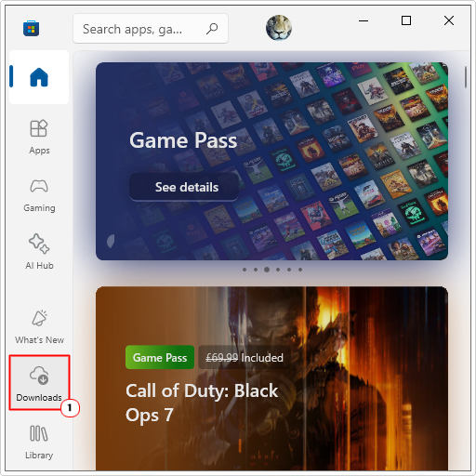Viewport: 476px width, 476px height.
Task: Jump to second carousel dot
Action: point(256,270)
